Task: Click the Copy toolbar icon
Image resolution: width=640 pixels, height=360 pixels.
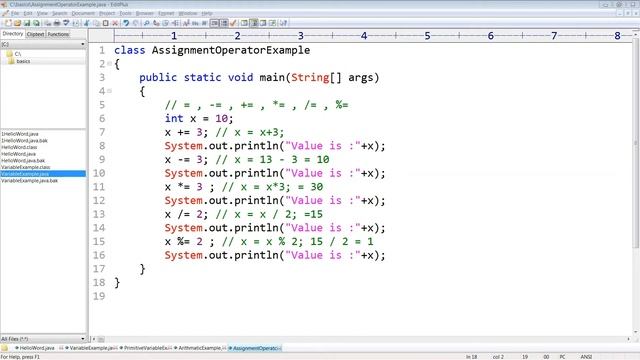Action: [96, 23]
